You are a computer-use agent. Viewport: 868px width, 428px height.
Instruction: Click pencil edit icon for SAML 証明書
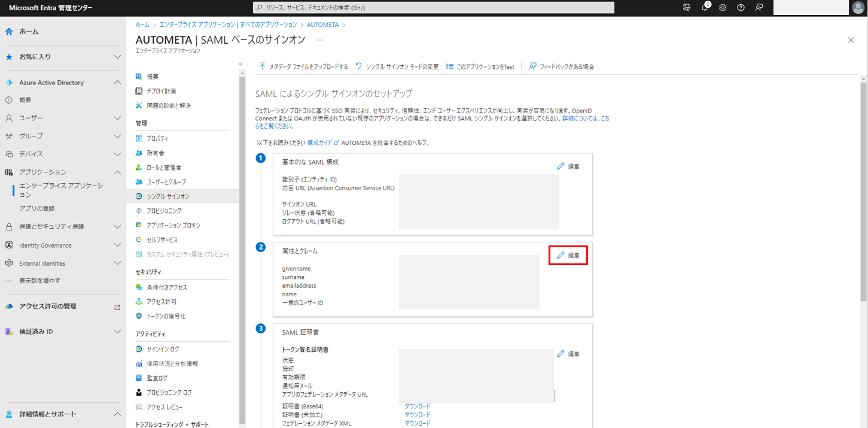click(x=561, y=354)
